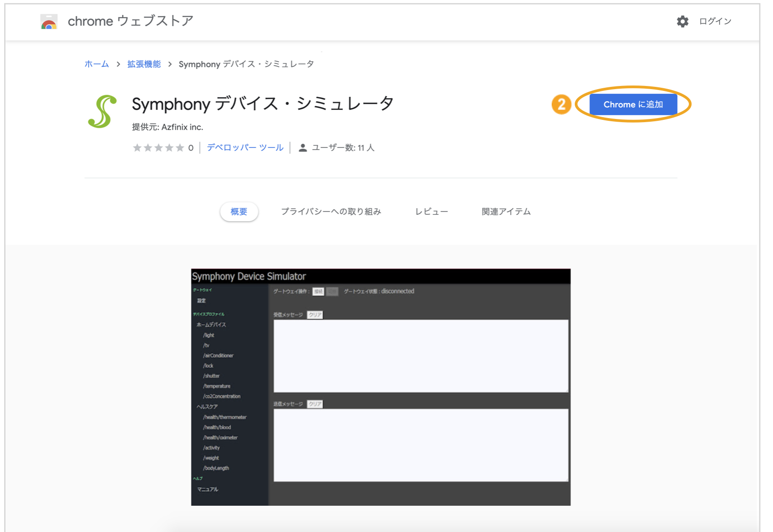Click the chrome ウェブストア title

pyautogui.click(x=130, y=21)
